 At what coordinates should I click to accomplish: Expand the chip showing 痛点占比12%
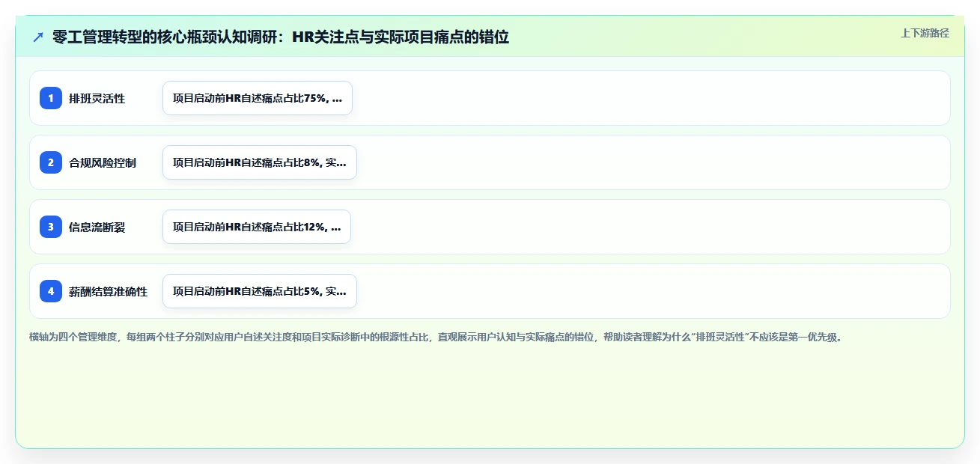click(x=257, y=227)
